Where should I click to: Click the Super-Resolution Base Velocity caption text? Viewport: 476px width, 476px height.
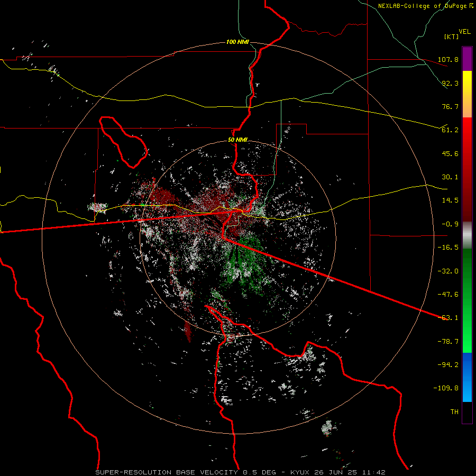point(167,472)
